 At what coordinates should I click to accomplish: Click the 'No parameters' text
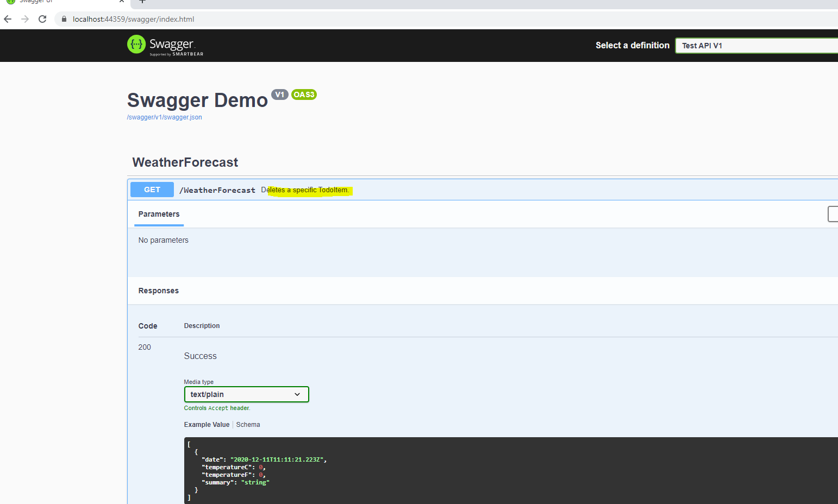[163, 240]
